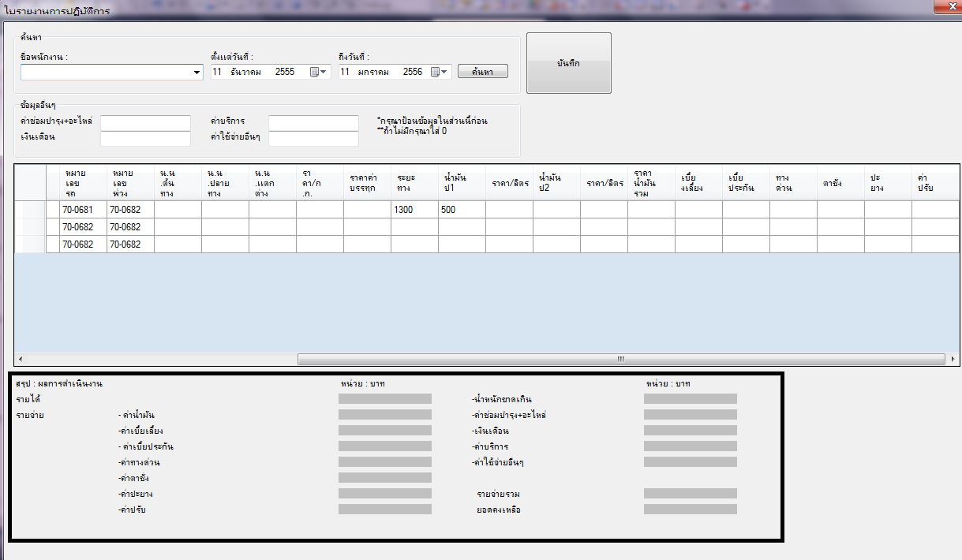Click the หมายเลขพ่วง column header
962x560 pixels.
(x=130, y=182)
